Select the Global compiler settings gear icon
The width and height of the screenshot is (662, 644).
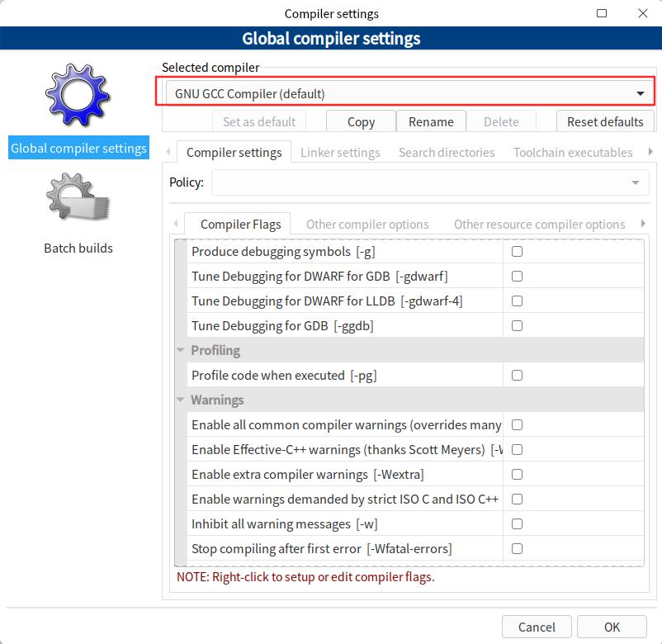[78, 95]
